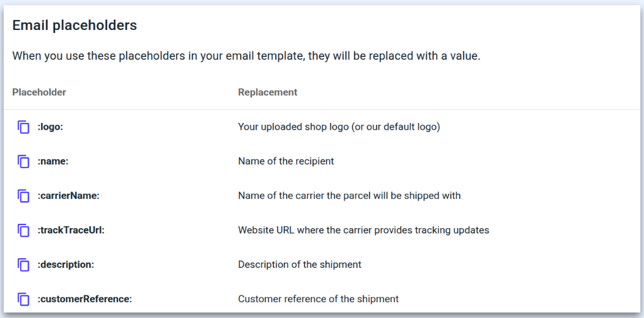This screenshot has width=644, height=318.
Task: Click the :carrierName: placeholder label
Action: click(x=68, y=196)
